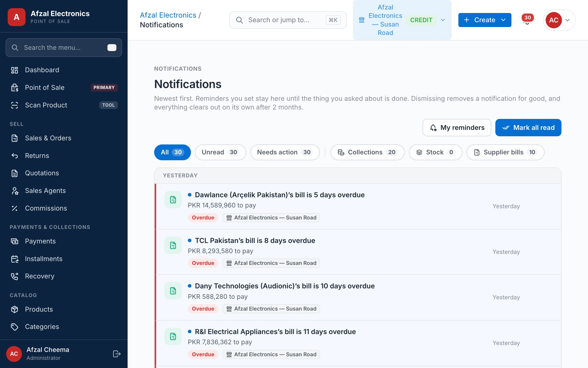Click the logout icon beside Afzal Cheema

click(x=117, y=354)
